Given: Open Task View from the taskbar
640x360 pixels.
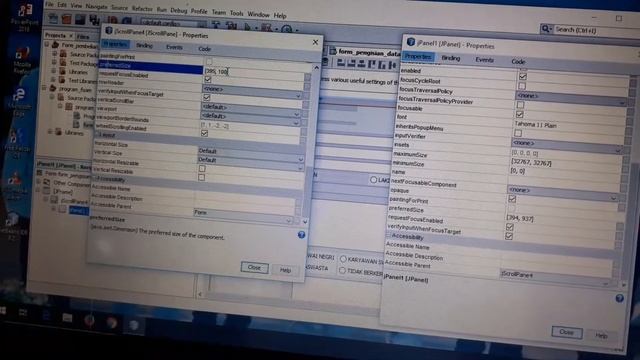Looking at the screenshot, I should click(23, 313).
